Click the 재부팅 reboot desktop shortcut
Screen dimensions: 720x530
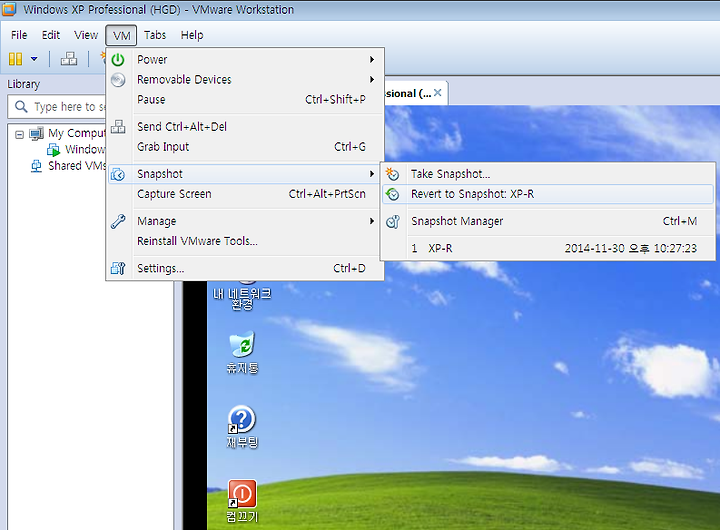(x=242, y=427)
